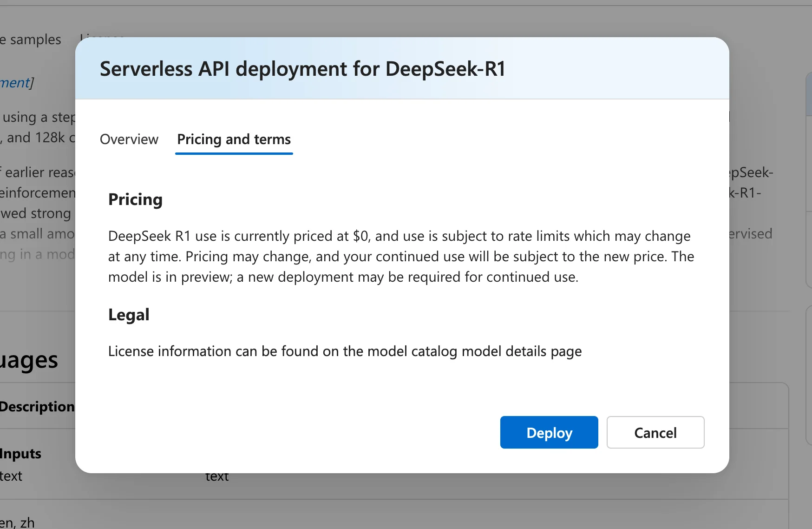Click the Legal section heading
The image size is (812, 529).
pyautogui.click(x=129, y=315)
